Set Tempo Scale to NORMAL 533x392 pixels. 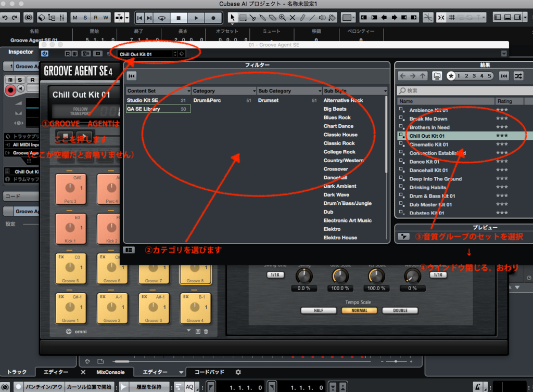[359, 310]
